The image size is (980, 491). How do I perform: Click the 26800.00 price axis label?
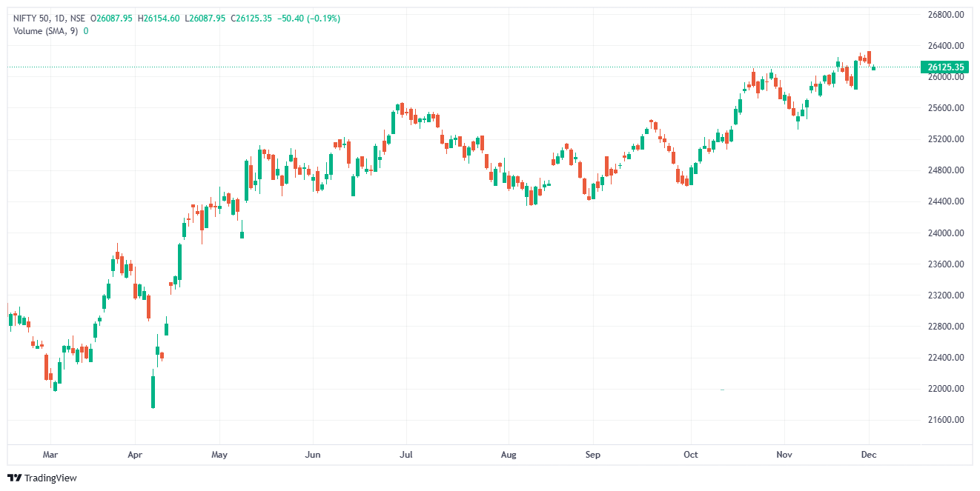click(x=945, y=15)
